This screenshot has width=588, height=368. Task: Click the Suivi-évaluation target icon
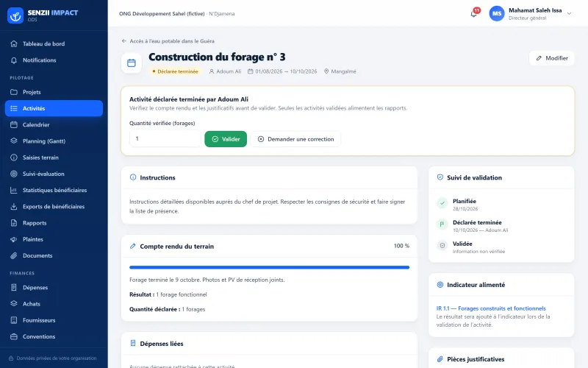(14, 174)
